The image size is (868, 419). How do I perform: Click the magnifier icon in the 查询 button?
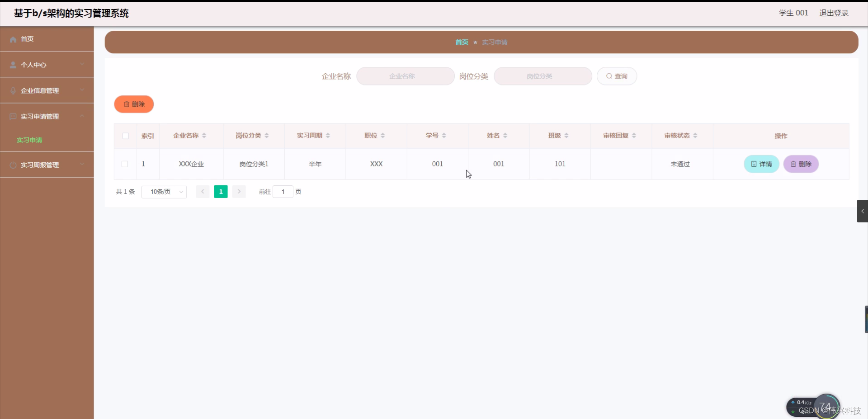(x=609, y=76)
